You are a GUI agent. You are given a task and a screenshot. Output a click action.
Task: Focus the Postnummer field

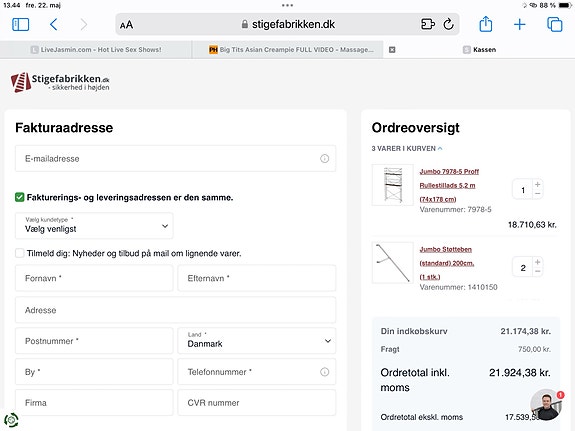[94, 341]
